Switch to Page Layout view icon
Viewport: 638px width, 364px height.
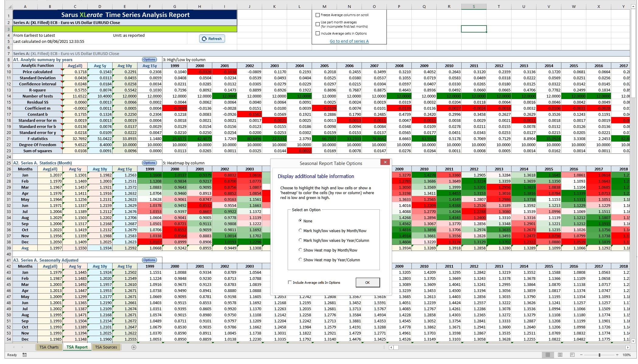click(x=560, y=355)
